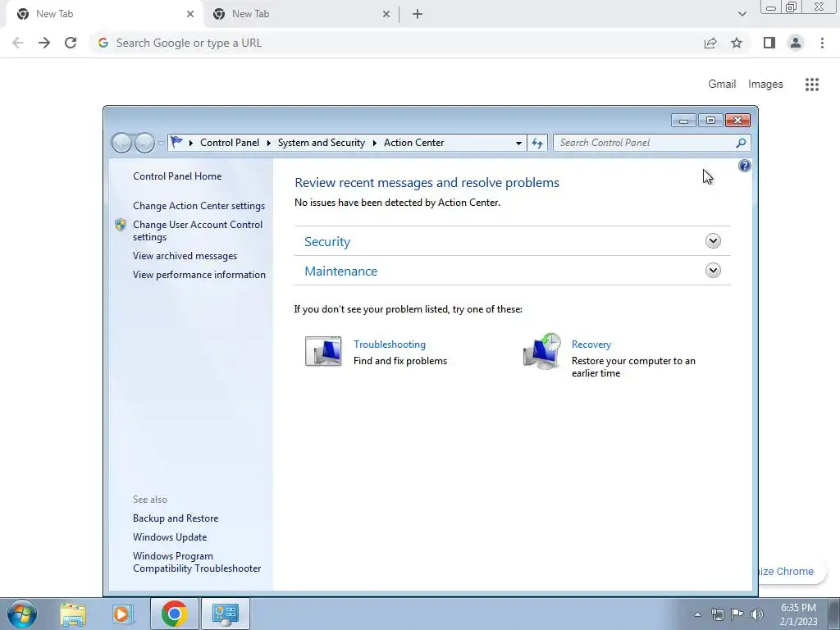The width and height of the screenshot is (840, 630).
Task: Click the Action Center flag icon in address bar
Action: 176,142
